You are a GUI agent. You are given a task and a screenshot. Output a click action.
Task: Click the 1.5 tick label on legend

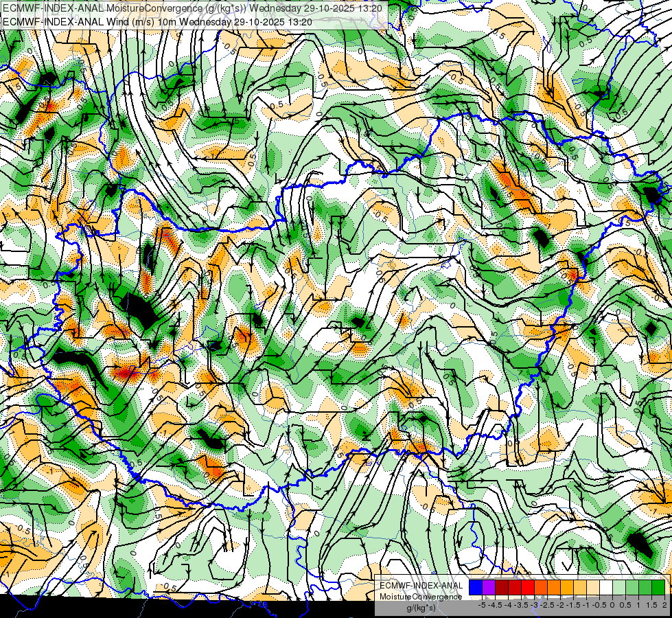click(x=651, y=605)
